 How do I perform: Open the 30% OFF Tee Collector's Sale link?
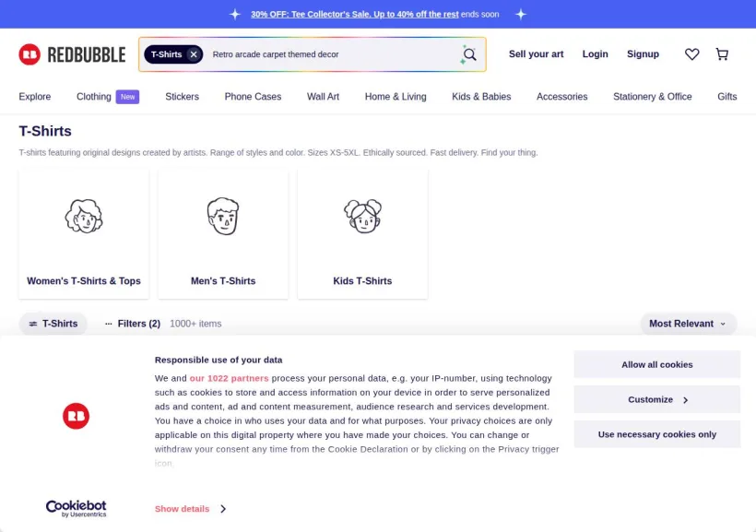pyautogui.click(x=354, y=15)
